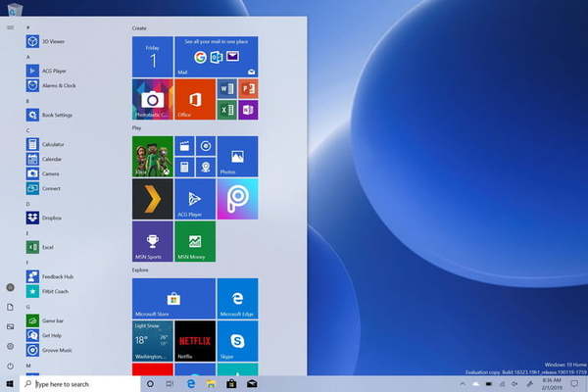Open the taskbar clock and date

[552, 384]
